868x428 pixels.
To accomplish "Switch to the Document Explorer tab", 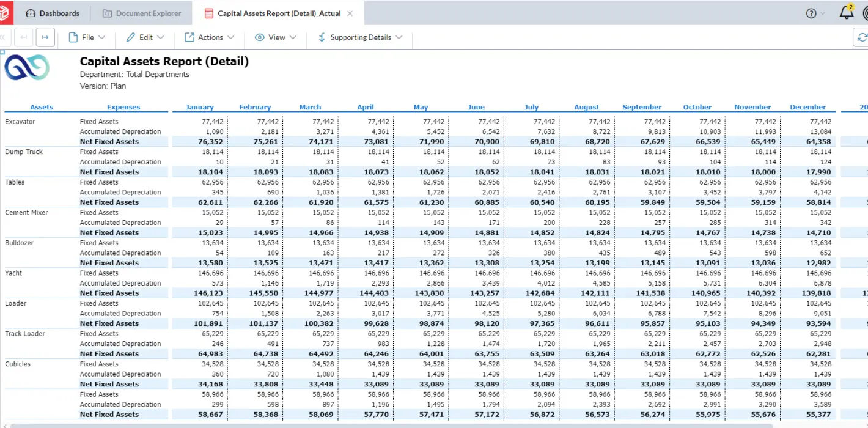I will click(141, 13).
